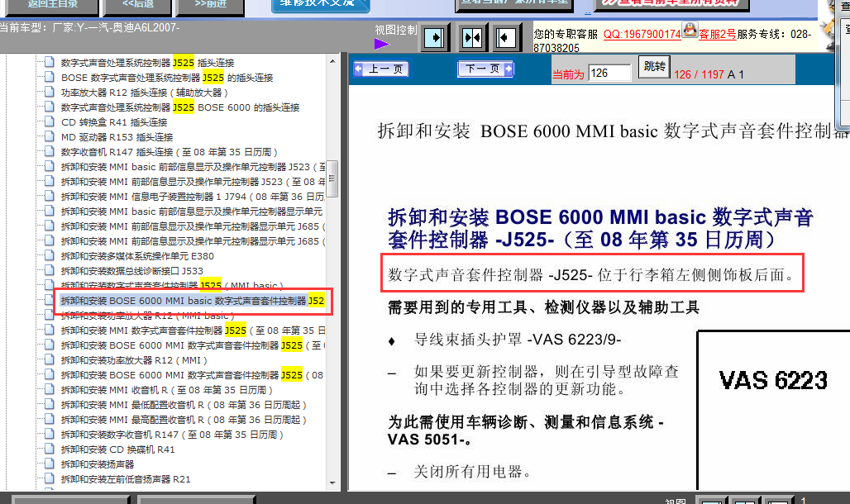Click document icon for MD 驱动器 R153 插头连接
The height and width of the screenshot is (504, 850).
(50, 136)
